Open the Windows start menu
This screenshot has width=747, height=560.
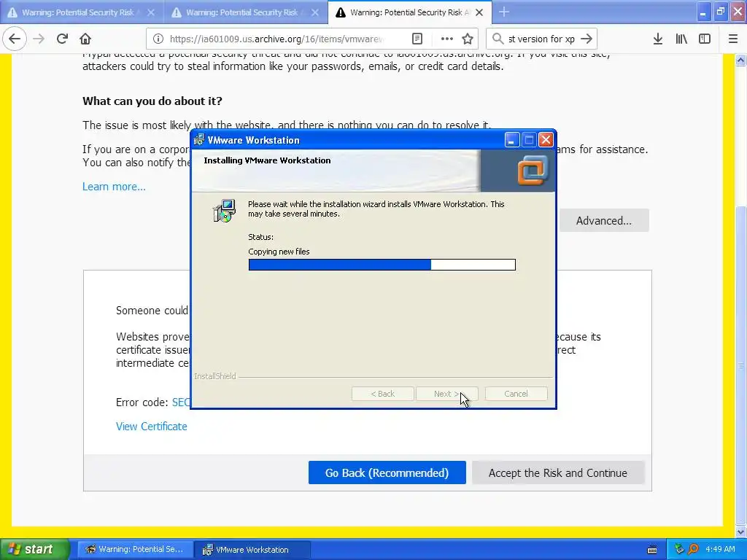35,549
